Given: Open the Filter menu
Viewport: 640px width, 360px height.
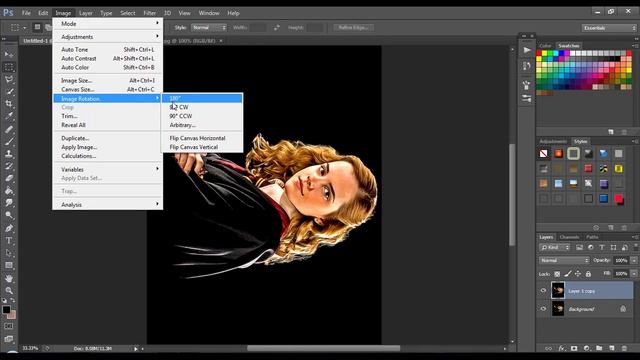Looking at the screenshot, I should (x=149, y=13).
